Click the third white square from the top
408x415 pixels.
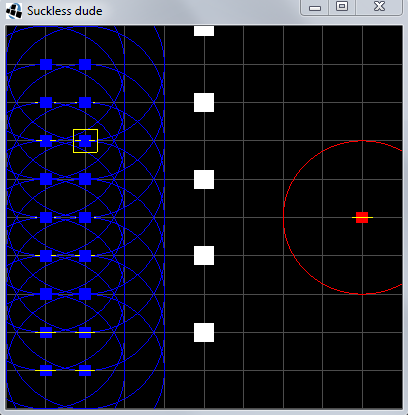coord(204,179)
